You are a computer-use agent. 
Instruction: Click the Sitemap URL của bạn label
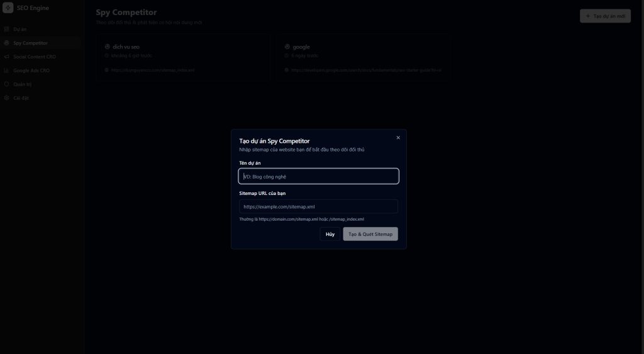click(262, 193)
